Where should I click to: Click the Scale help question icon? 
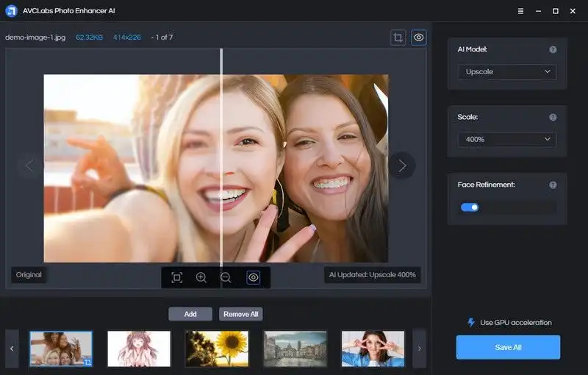(x=553, y=117)
